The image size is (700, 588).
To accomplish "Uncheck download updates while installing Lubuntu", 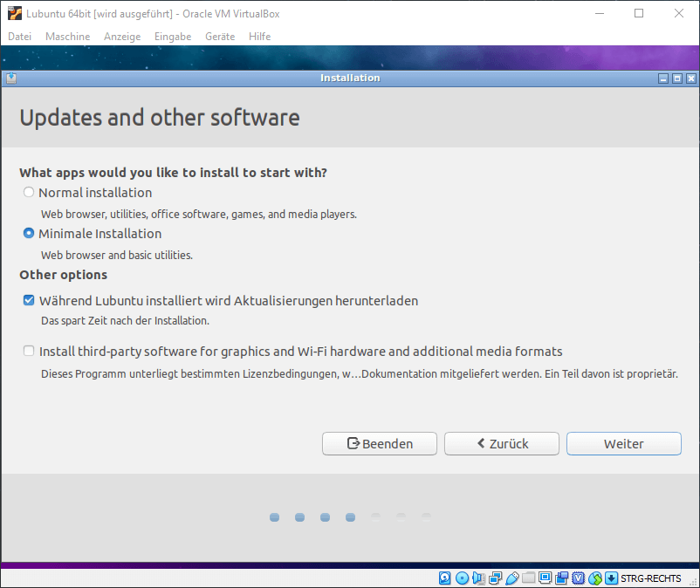I will (x=29, y=300).
